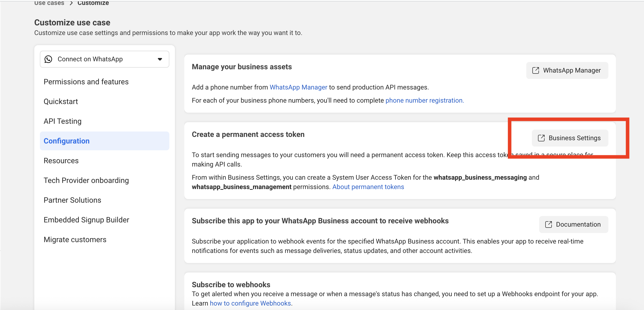Click the Manage your business assets heading
Viewport: 644px width, 310px height.
pyautogui.click(x=242, y=67)
